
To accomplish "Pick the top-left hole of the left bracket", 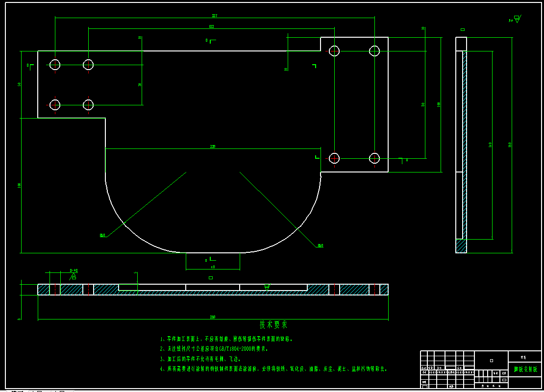I will point(55,65).
